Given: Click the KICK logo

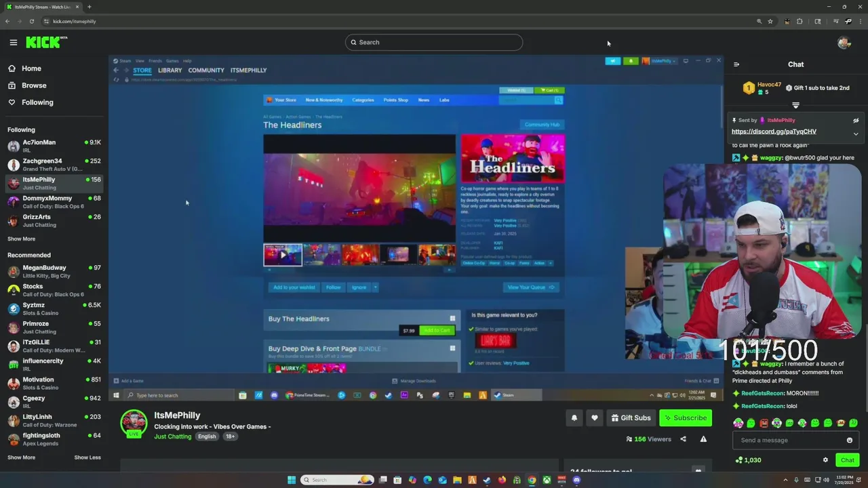Looking at the screenshot, I should point(46,42).
